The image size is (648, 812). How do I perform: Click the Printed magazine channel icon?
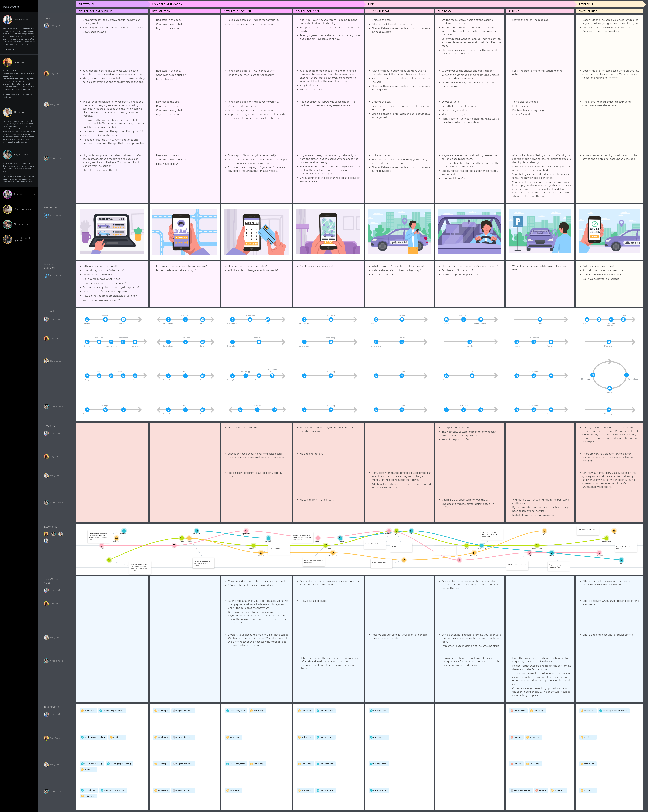(87, 409)
